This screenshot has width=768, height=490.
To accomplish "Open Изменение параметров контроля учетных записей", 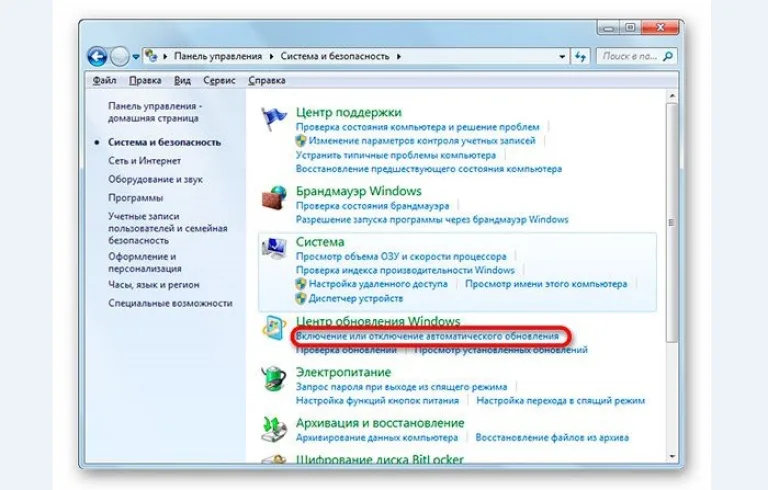I will pyautogui.click(x=422, y=141).
